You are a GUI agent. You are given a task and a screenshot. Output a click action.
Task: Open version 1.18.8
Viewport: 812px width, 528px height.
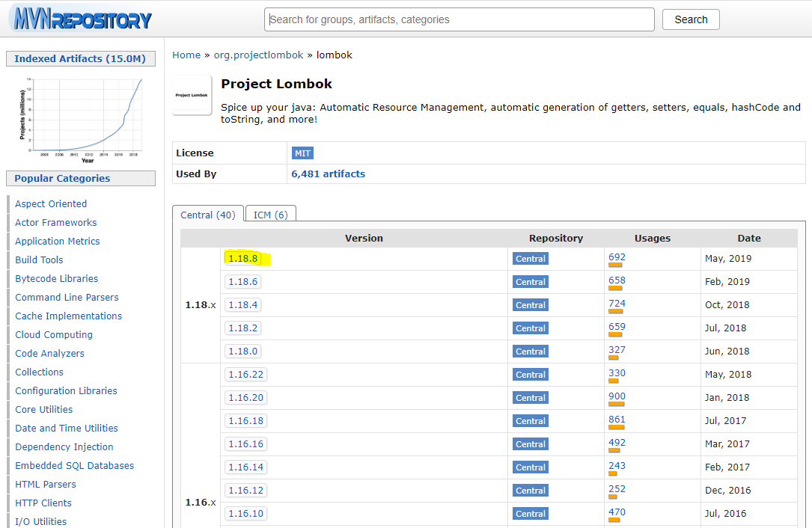coord(243,258)
